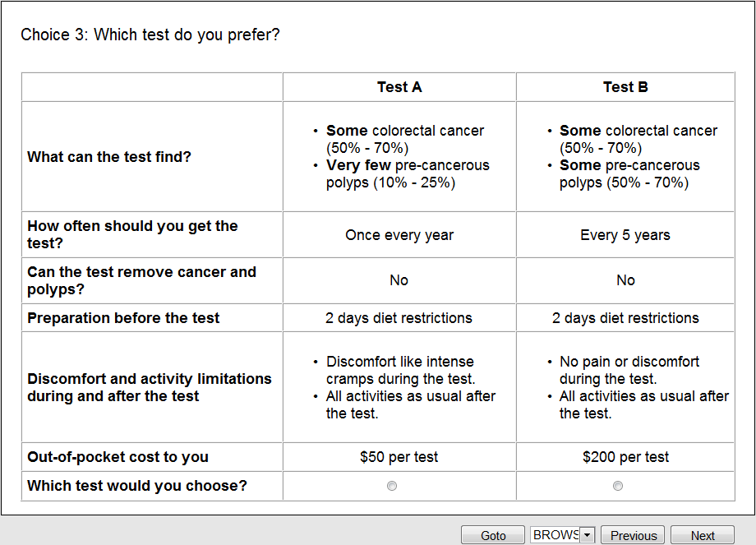Click 'Discomfort like intense cramps' text in Test A
The width and height of the screenshot is (756, 545).
[400, 370]
